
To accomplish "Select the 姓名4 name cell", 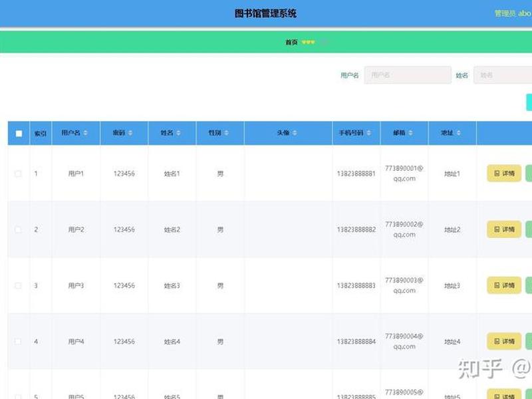I will click(x=172, y=342).
